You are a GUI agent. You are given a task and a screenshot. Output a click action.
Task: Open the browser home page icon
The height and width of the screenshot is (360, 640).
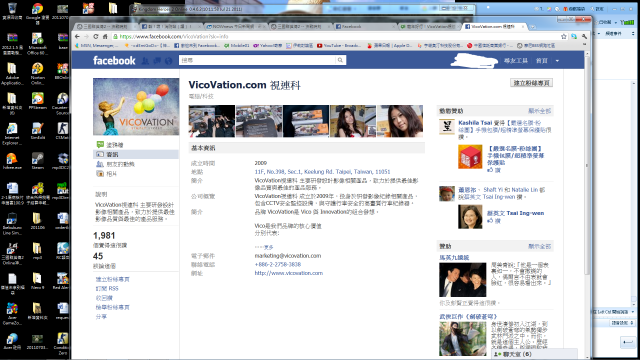tap(105, 37)
